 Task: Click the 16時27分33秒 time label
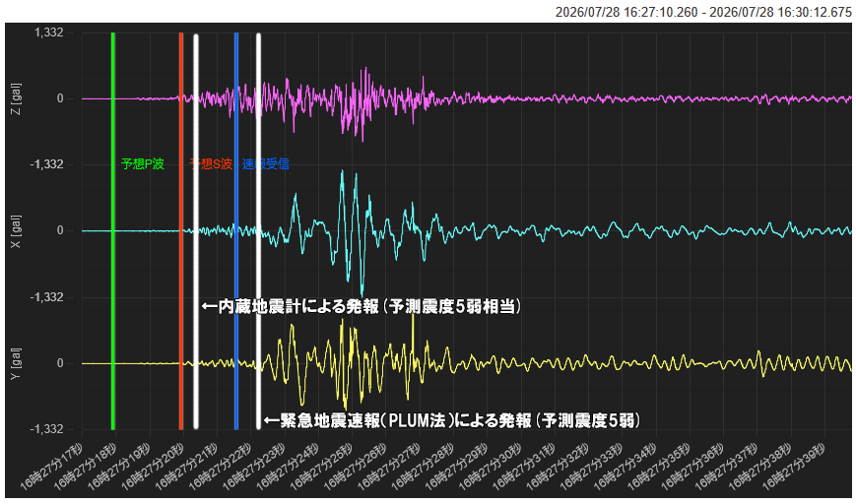coord(591,466)
